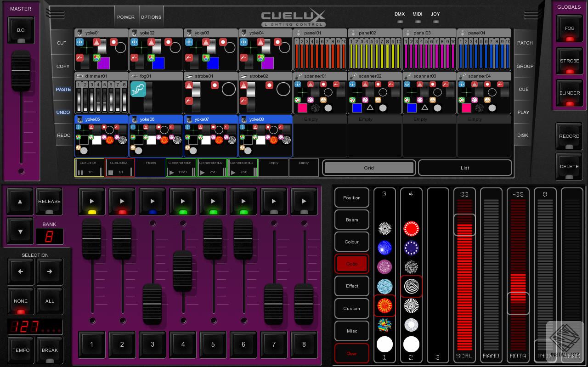Select the CueList01 cue list slot

click(x=90, y=168)
